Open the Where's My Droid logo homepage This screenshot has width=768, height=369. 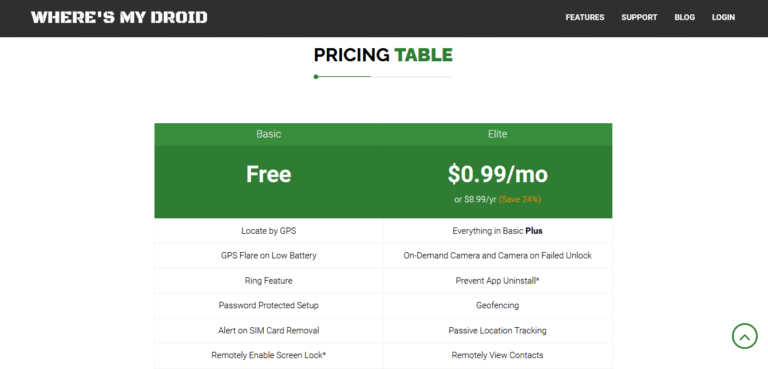click(119, 18)
